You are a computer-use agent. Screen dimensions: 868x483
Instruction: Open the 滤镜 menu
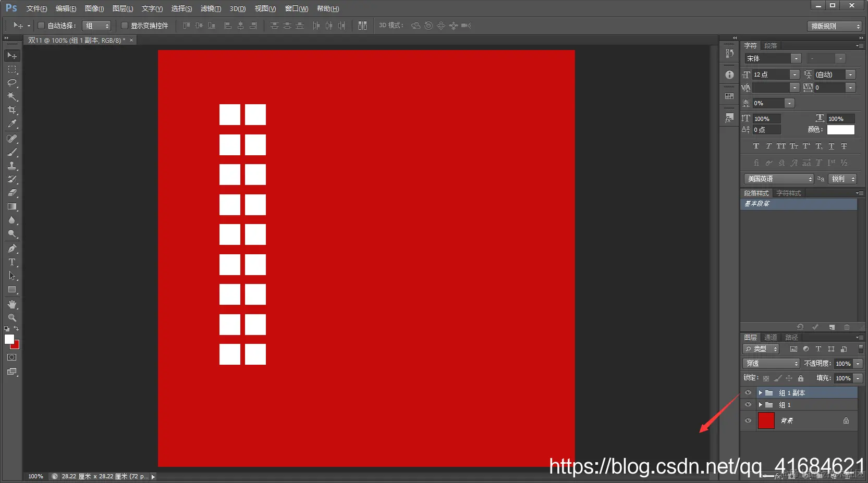coord(211,9)
